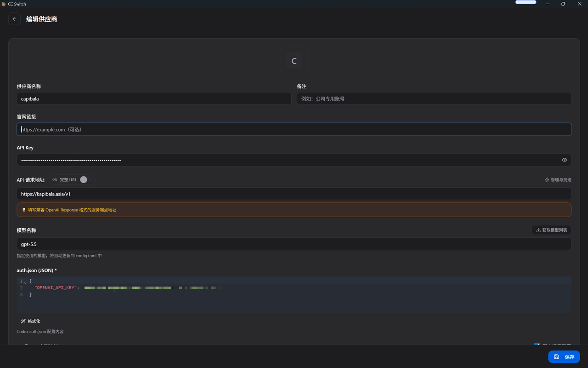588x368 pixels.
Task: Go back using the arrow button
Action: click(x=14, y=19)
